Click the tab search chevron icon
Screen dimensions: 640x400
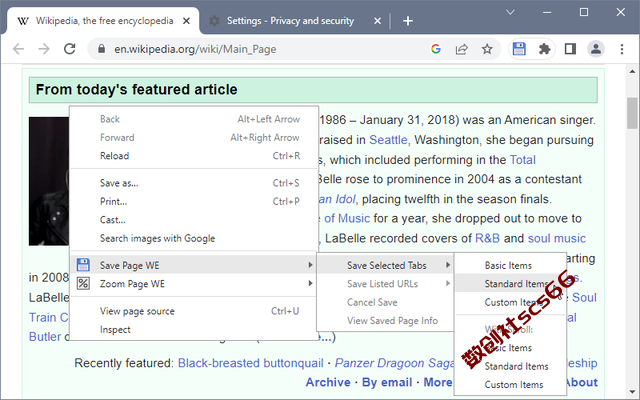pyautogui.click(x=510, y=12)
